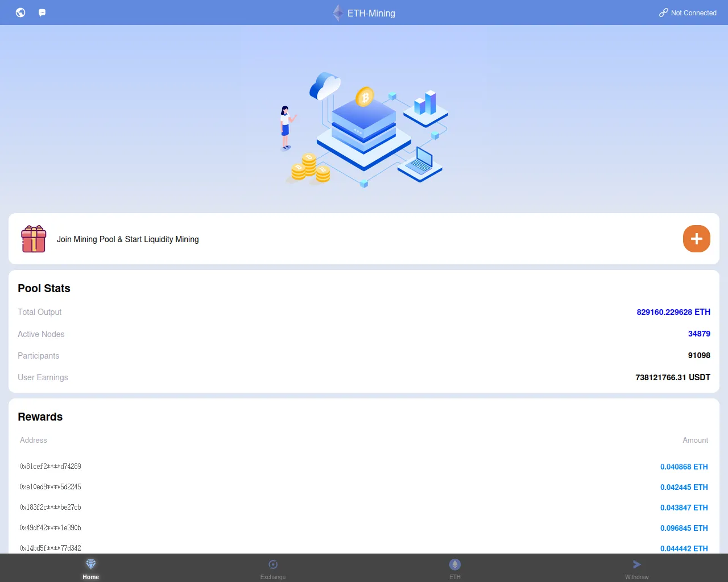Click the 0.096845 ETH reward amount
Screen dimensions: 728x582
(684, 528)
